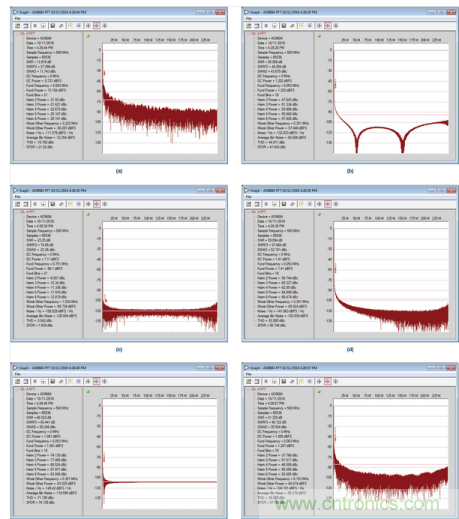Click the red-highlighted crosshair zoom icon in window (c)
Viewport: 459px width, 519px height.
coord(97,204)
